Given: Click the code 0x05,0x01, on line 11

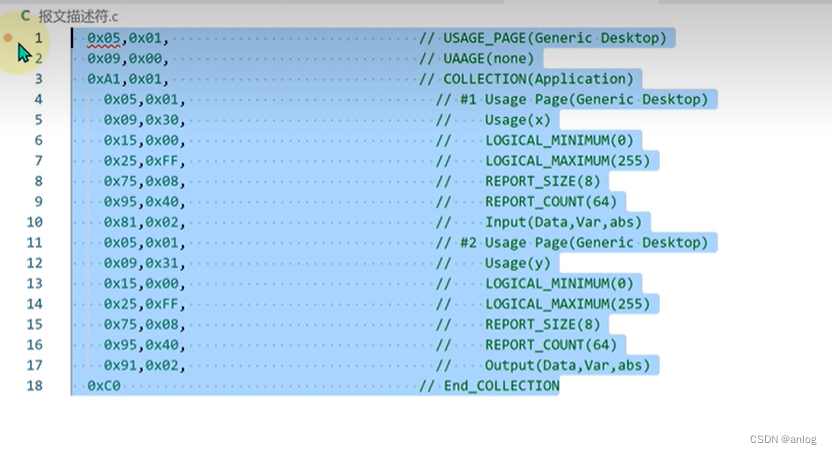Looking at the screenshot, I should tap(144, 243).
